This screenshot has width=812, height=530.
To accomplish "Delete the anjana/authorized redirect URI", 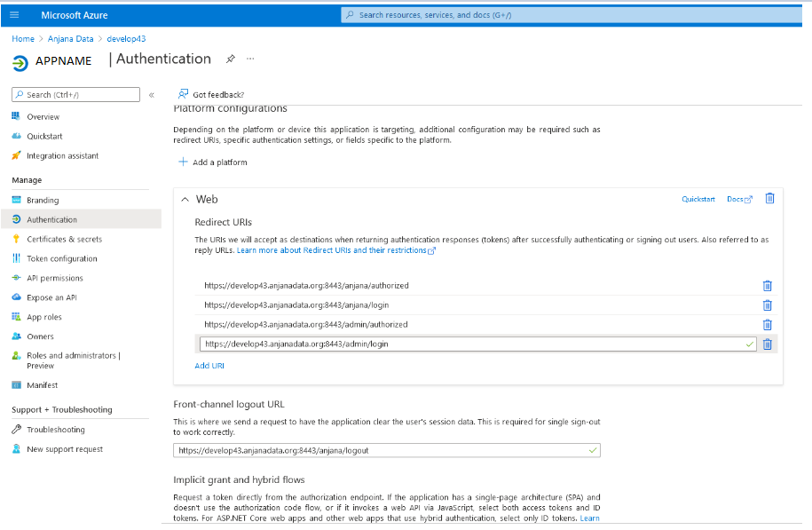I will tap(767, 286).
